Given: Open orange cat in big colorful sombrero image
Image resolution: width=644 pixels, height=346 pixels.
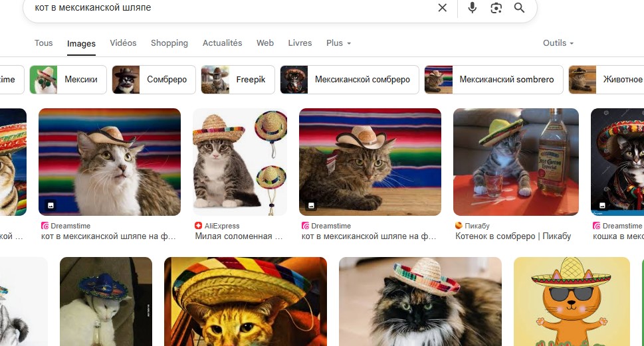Looking at the screenshot, I should click(246, 302).
